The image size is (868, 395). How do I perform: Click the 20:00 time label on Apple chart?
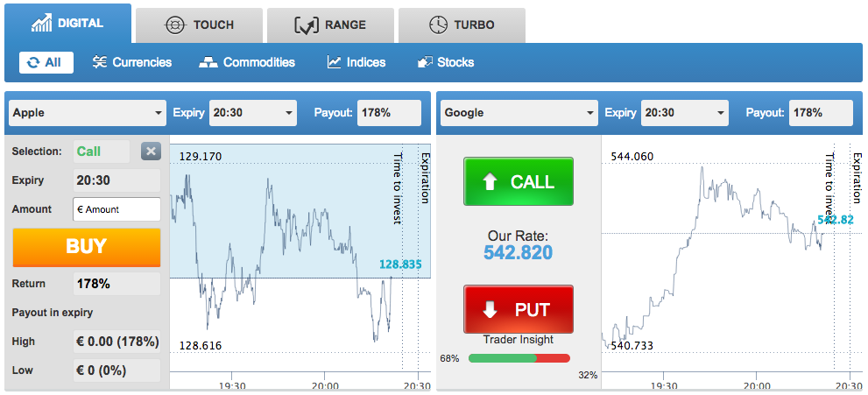(325, 385)
